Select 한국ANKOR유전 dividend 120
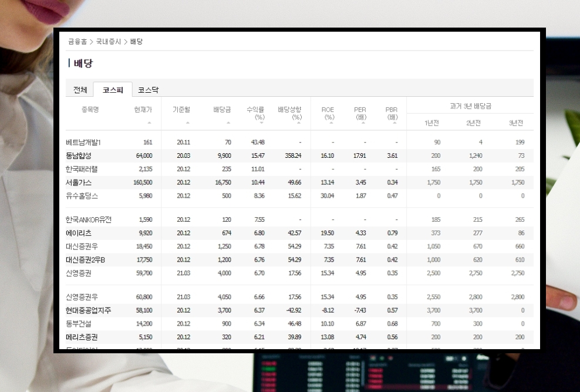This screenshot has width=580, height=392. [227, 219]
